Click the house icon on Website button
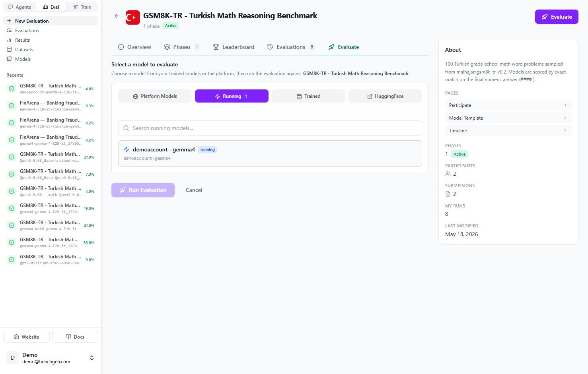This screenshot has width=588, height=374. coord(16,337)
